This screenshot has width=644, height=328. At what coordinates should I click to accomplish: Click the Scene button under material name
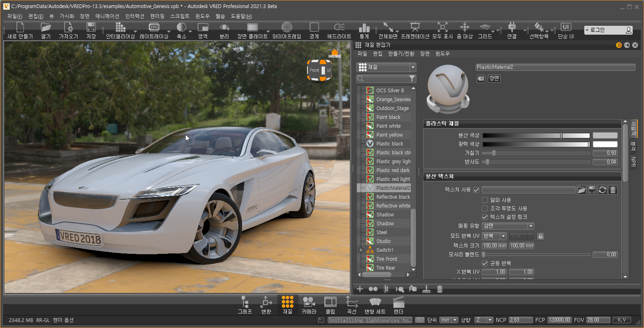tap(494, 79)
